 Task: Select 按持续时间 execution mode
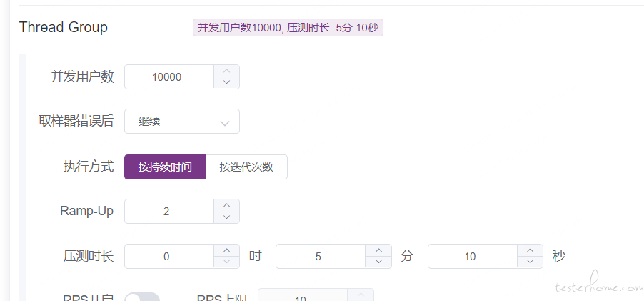pyautogui.click(x=165, y=167)
